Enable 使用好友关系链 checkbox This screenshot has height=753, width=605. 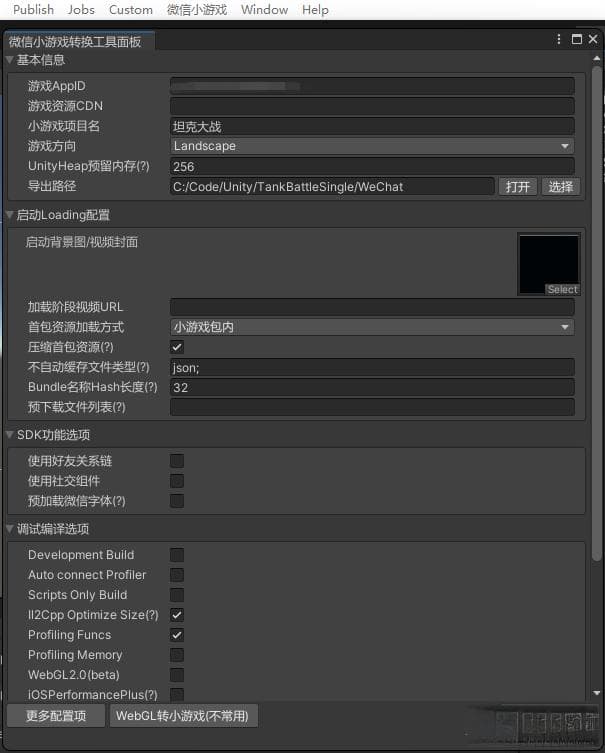click(x=177, y=461)
